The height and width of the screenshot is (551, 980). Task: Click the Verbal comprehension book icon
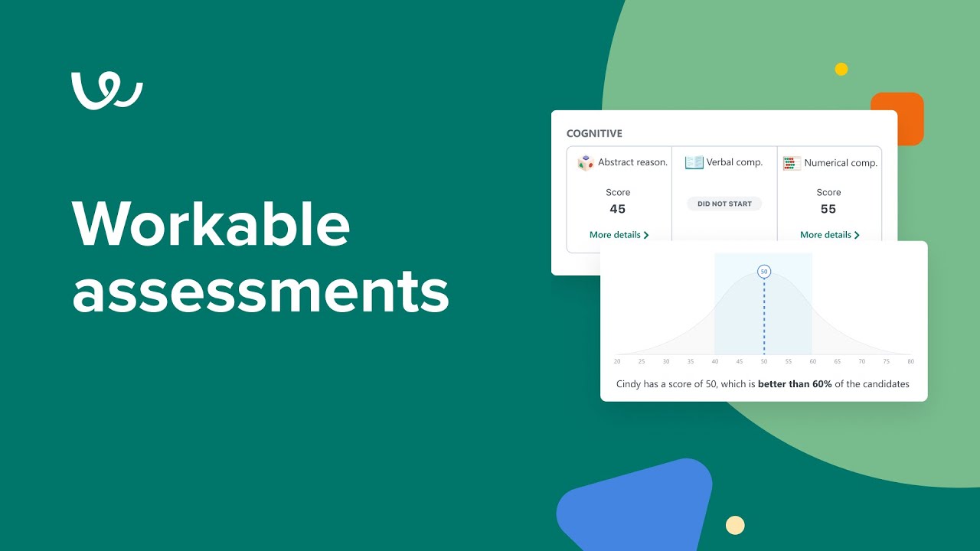[694, 162]
